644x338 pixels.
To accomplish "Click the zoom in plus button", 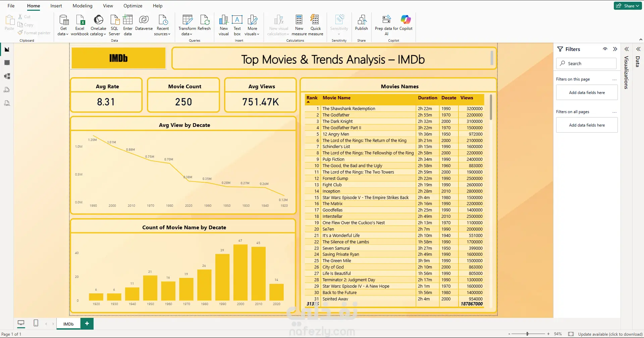I will [x=548, y=334].
